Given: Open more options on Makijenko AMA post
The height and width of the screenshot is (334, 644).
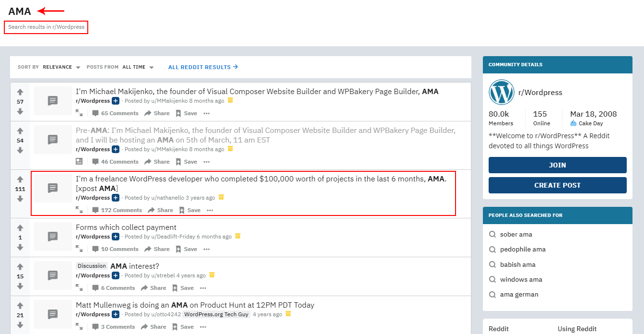Looking at the screenshot, I should tap(207, 113).
